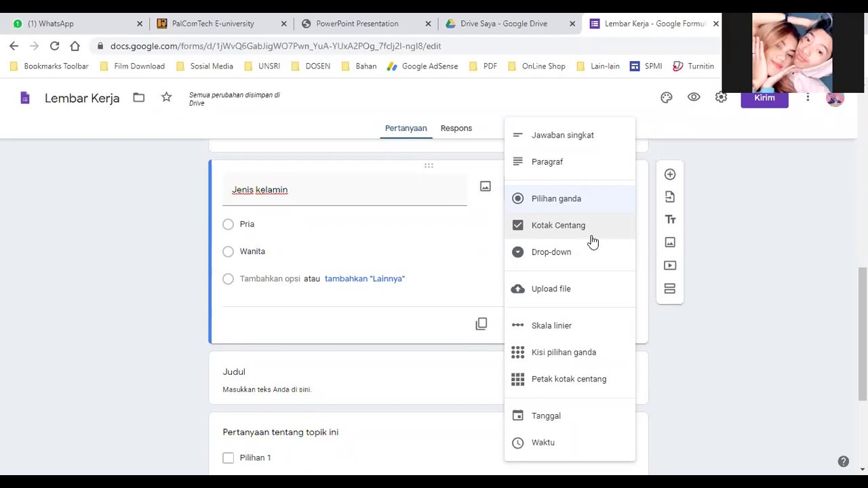
Task: Close the PowerPoint Presentation tab
Action: (428, 24)
